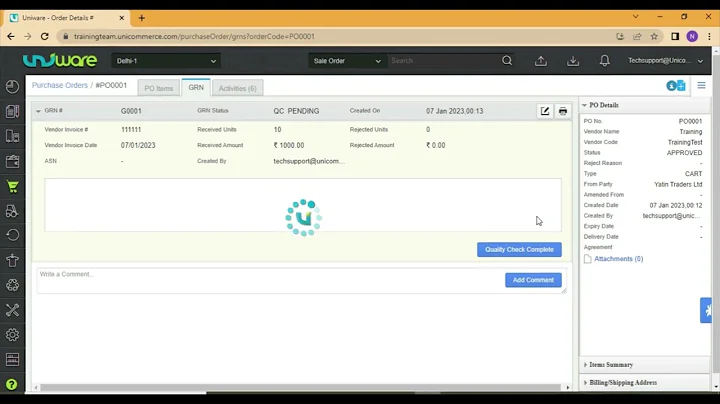
Task: Open a new browser tab
Action: [x=141, y=18]
